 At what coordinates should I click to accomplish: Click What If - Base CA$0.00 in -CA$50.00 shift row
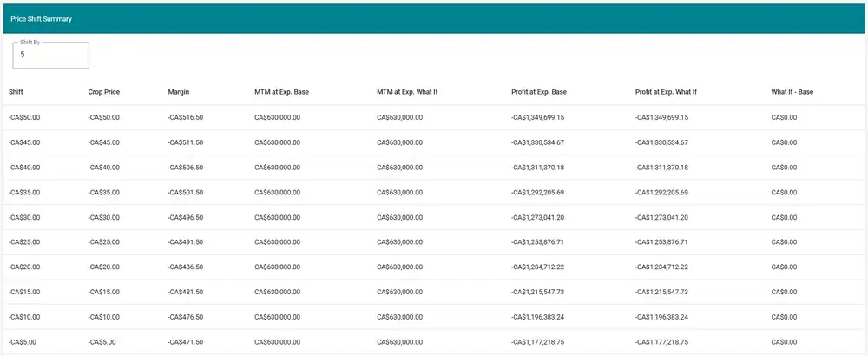tap(784, 117)
